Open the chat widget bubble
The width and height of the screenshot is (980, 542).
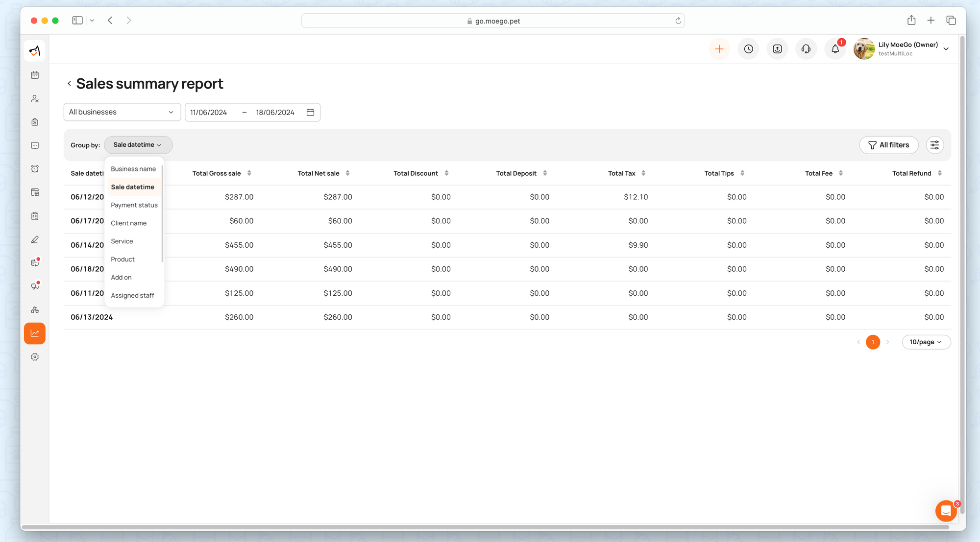[946, 511]
